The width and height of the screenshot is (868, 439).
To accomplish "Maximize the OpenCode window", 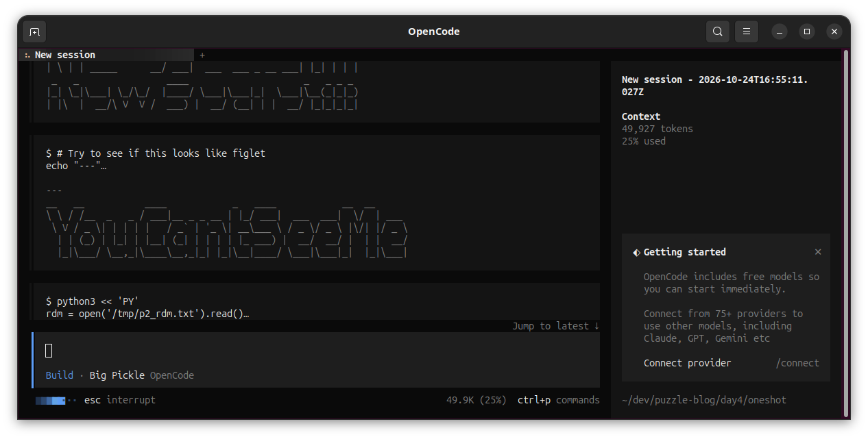I will [x=807, y=32].
